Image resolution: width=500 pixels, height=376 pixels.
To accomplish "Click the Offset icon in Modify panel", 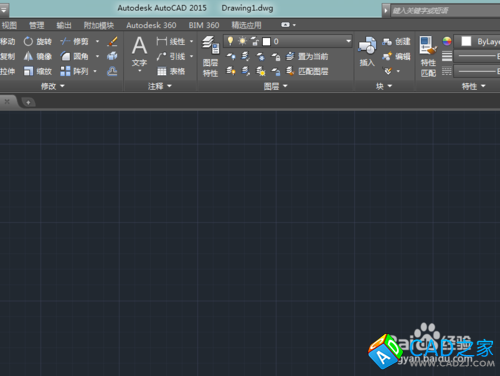I will coord(112,71).
